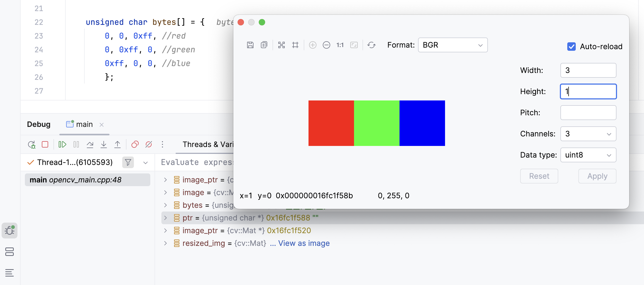The width and height of the screenshot is (644, 285).
Task: Set image zoom to 1:1
Action: pos(340,45)
